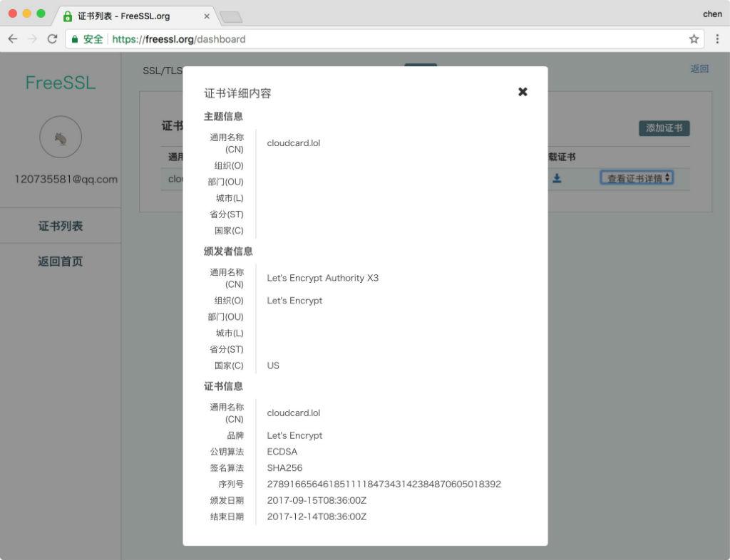Click the 返回 link at top right
730x560 pixels.
699,69
